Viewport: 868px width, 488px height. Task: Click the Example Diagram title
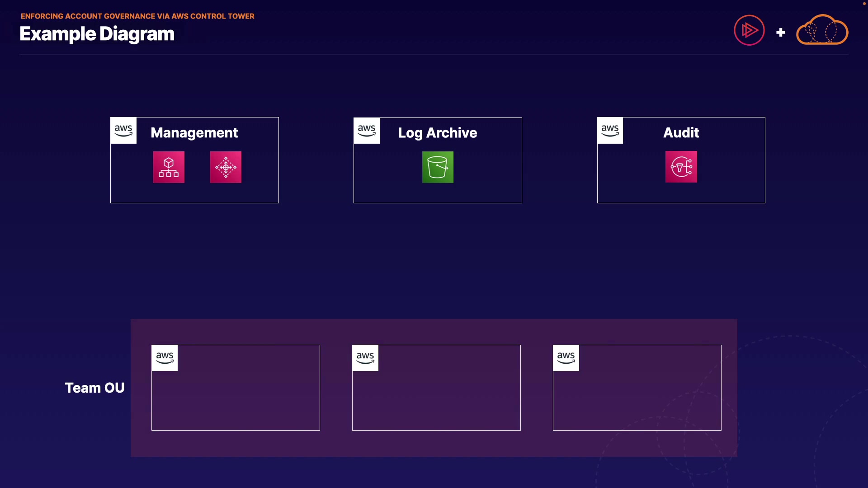pyautogui.click(x=97, y=34)
